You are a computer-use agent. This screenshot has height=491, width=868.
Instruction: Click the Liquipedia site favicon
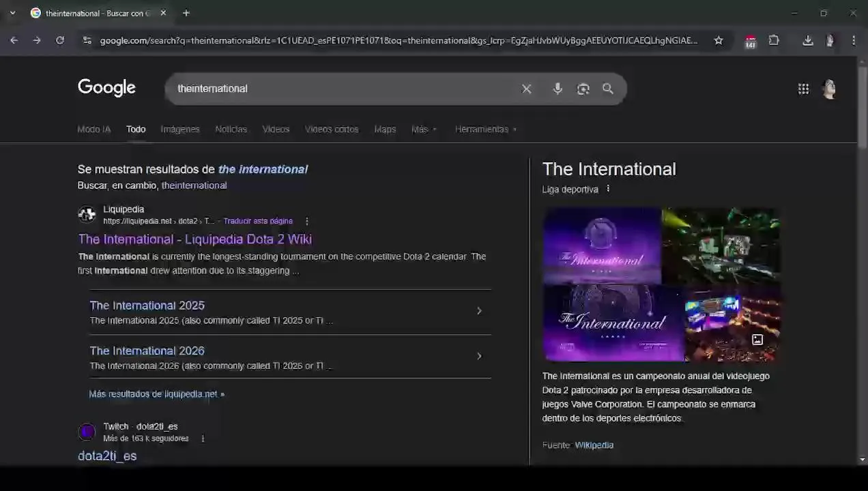pyautogui.click(x=87, y=215)
